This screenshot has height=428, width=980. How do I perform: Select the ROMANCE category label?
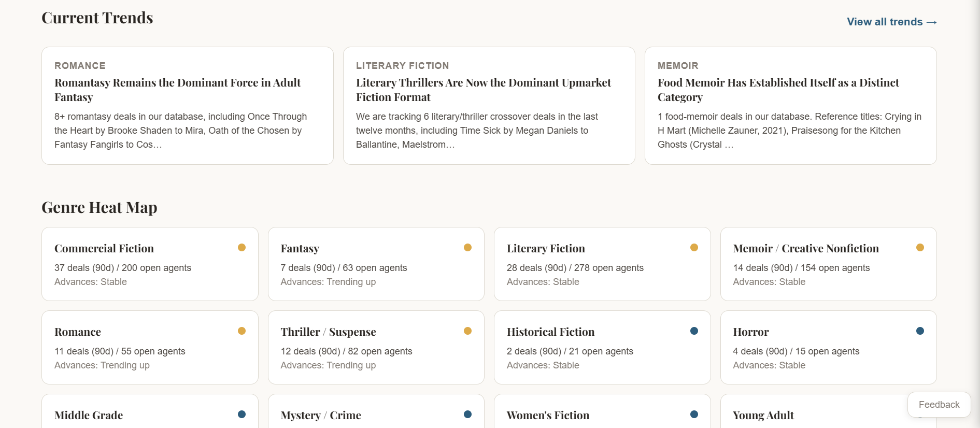click(80, 66)
